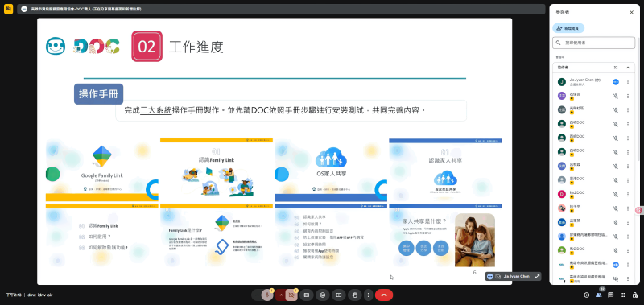Open more actions for green silhouette avatar participant
The width and height of the screenshot is (644, 305).
[628, 250]
